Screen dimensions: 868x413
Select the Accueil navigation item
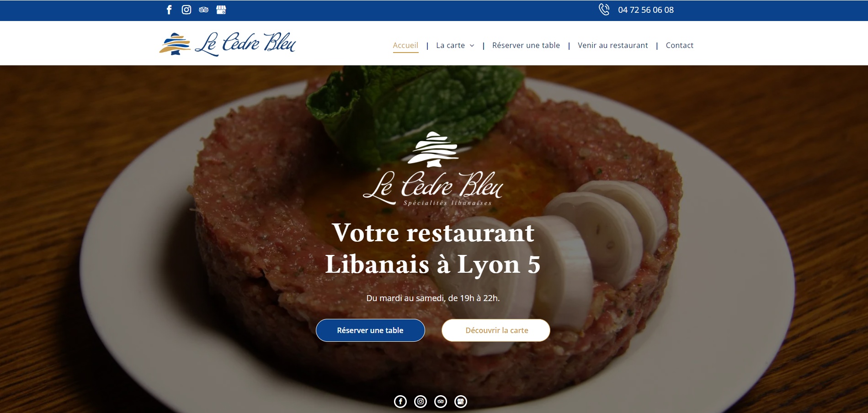[x=405, y=45]
